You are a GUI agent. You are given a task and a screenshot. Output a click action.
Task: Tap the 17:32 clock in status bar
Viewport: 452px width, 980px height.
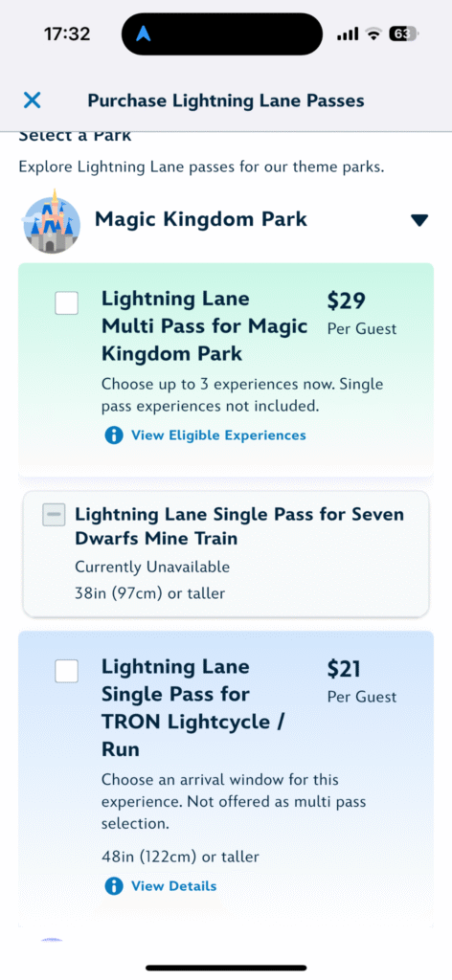(x=67, y=33)
